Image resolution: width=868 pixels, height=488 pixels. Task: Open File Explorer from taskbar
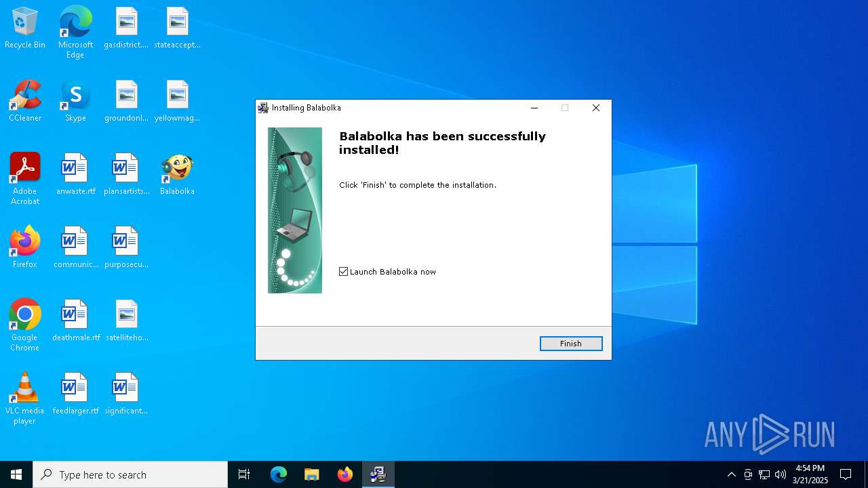click(311, 474)
